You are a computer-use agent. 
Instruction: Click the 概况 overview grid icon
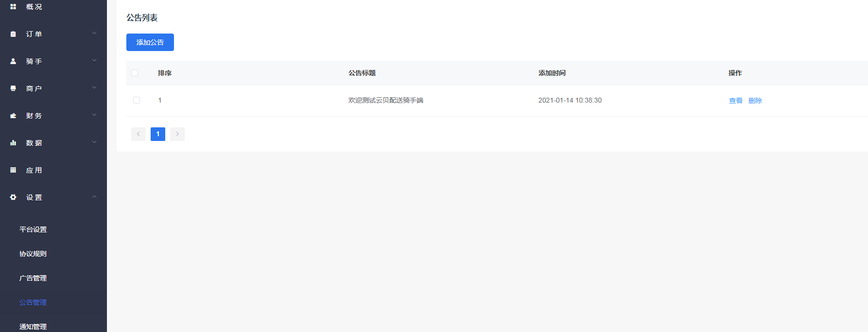13,7
